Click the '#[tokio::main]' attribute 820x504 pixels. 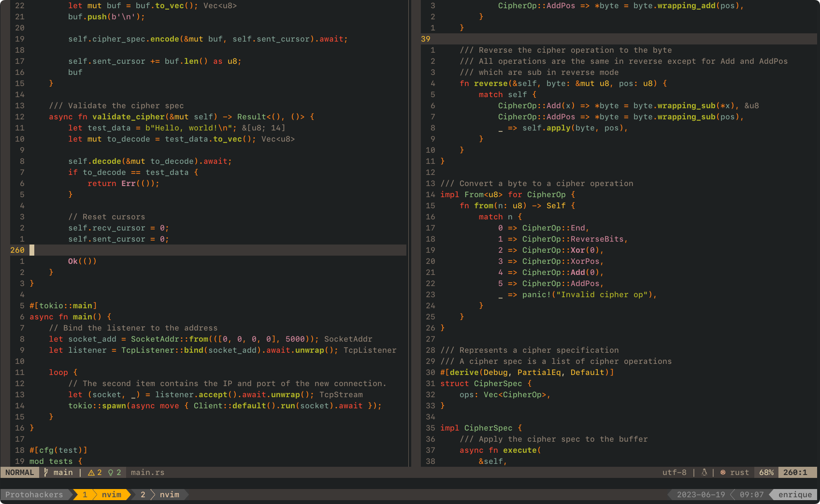coord(63,306)
